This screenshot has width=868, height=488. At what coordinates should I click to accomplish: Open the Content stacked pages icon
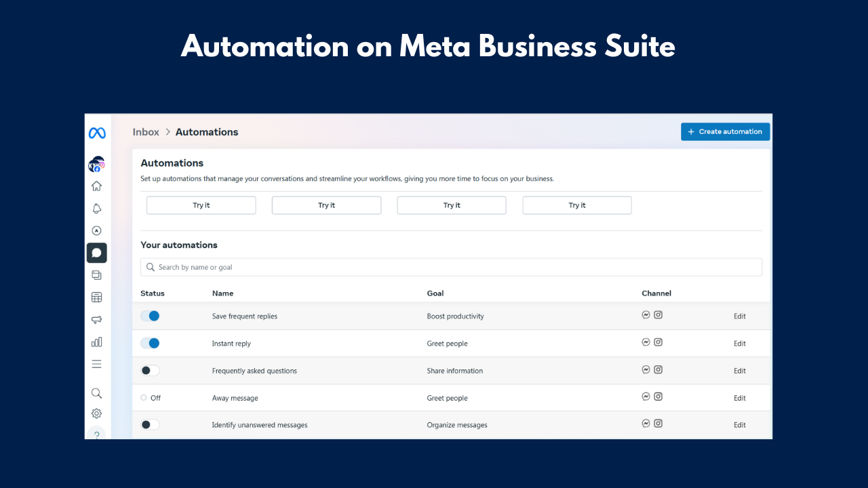[97, 275]
